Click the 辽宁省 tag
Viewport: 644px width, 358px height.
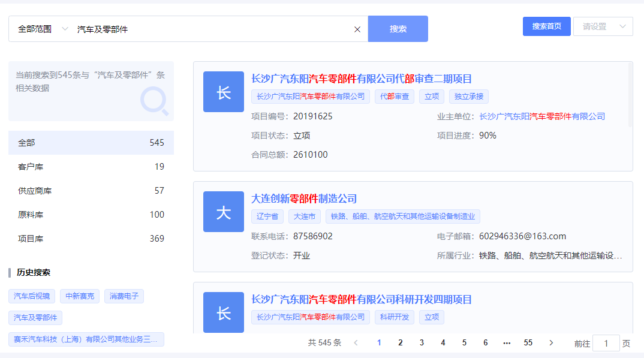[x=267, y=216]
